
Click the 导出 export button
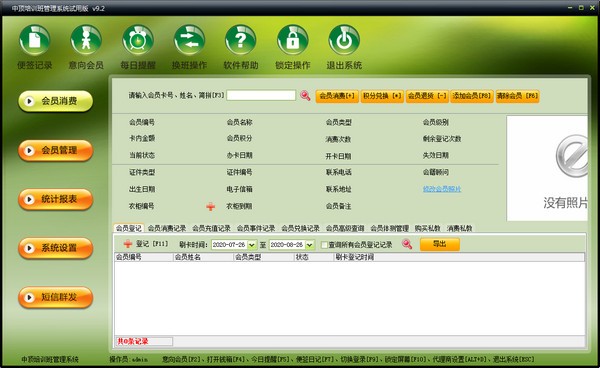[x=440, y=244]
